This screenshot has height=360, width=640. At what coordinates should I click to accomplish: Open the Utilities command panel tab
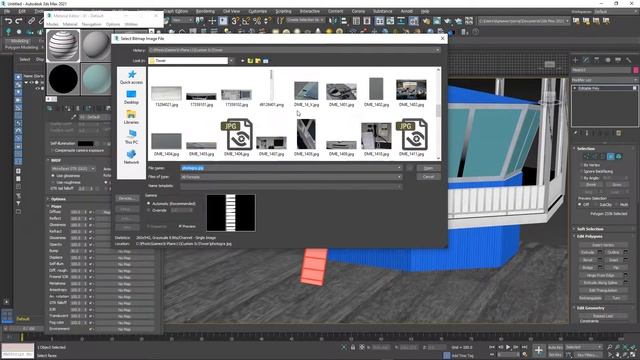(x=629, y=60)
